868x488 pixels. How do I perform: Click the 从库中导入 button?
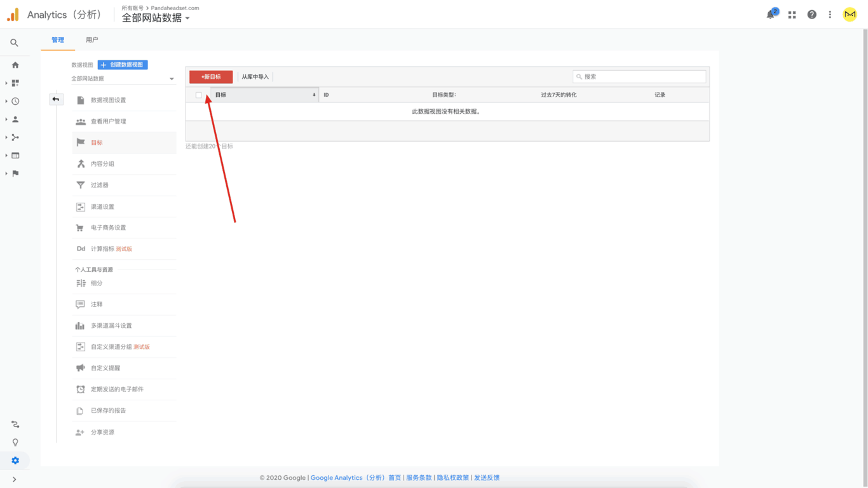click(255, 77)
